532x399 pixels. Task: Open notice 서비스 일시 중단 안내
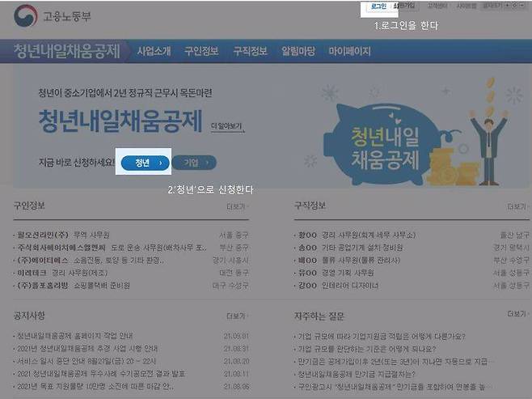click(87, 361)
